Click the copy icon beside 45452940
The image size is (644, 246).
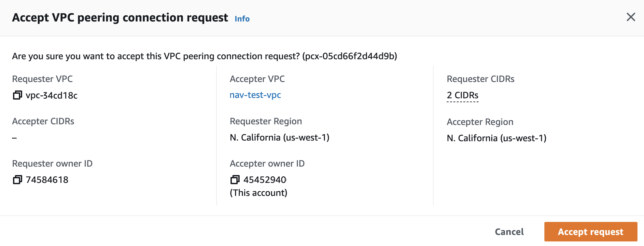(x=234, y=179)
